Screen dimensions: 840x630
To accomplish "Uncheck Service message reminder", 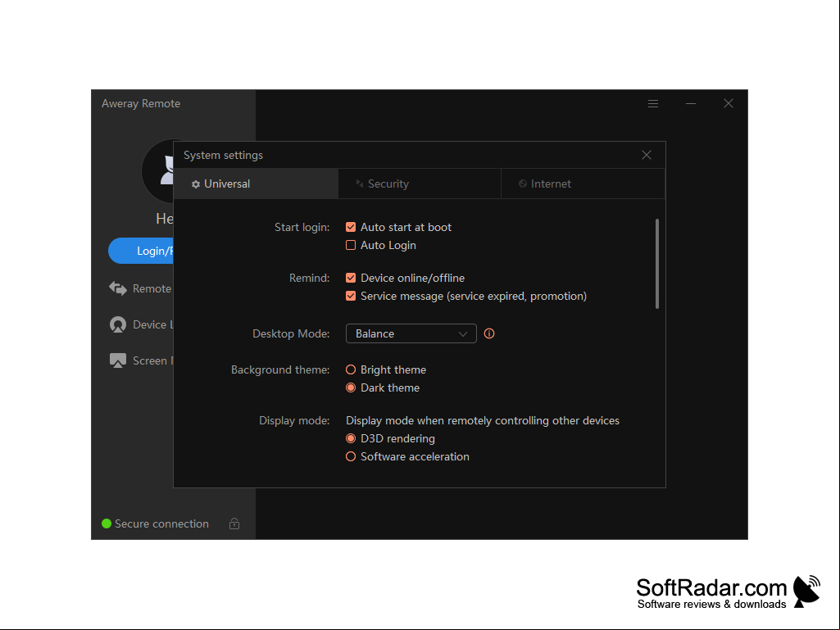I will click(x=351, y=297).
